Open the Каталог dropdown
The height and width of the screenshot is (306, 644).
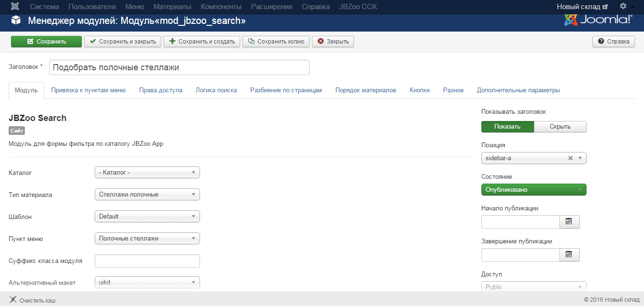pos(147,173)
